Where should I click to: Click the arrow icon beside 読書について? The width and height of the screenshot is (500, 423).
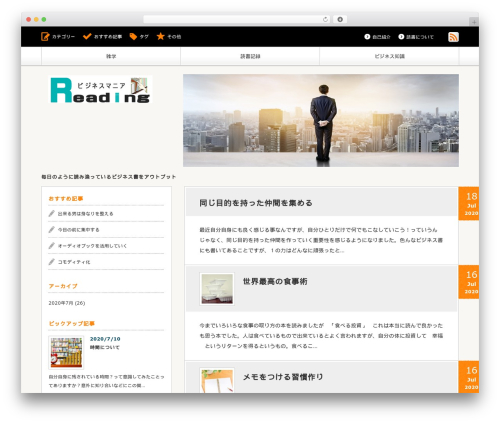[x=401, y=36]
